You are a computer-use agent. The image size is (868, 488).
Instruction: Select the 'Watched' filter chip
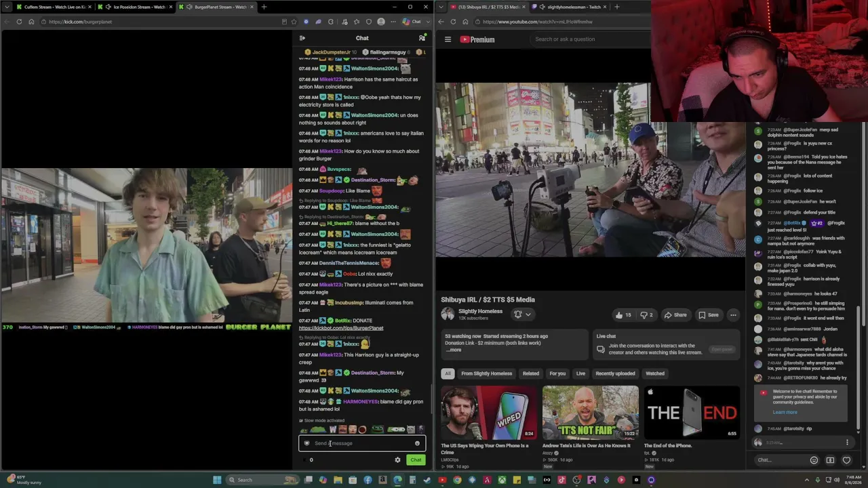(x=655, y=373)
